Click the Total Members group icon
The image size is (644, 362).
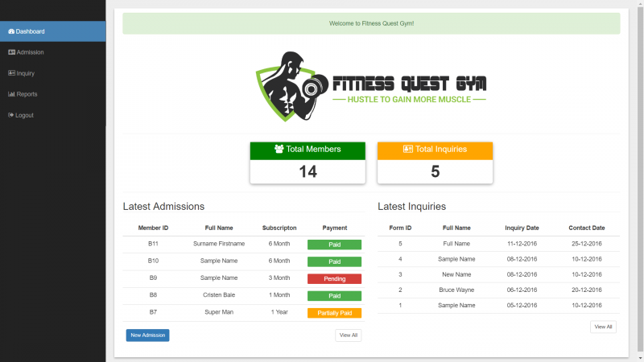(x=279, y=150)
